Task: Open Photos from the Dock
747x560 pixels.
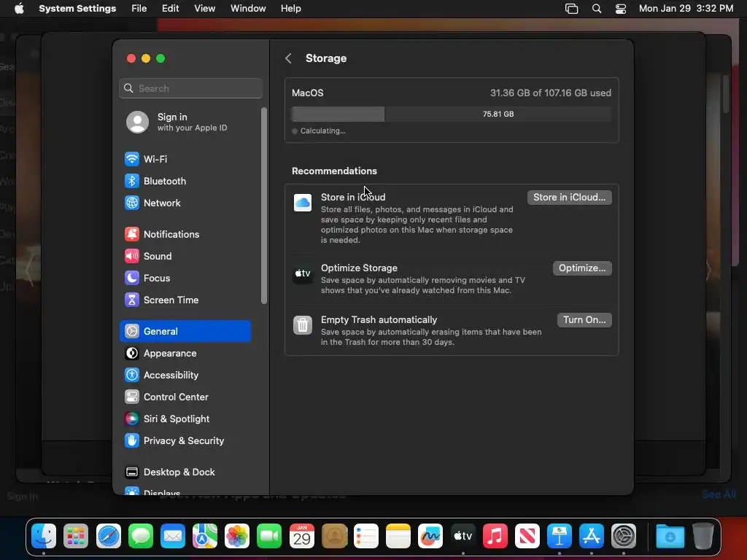Action: [237, 537]
